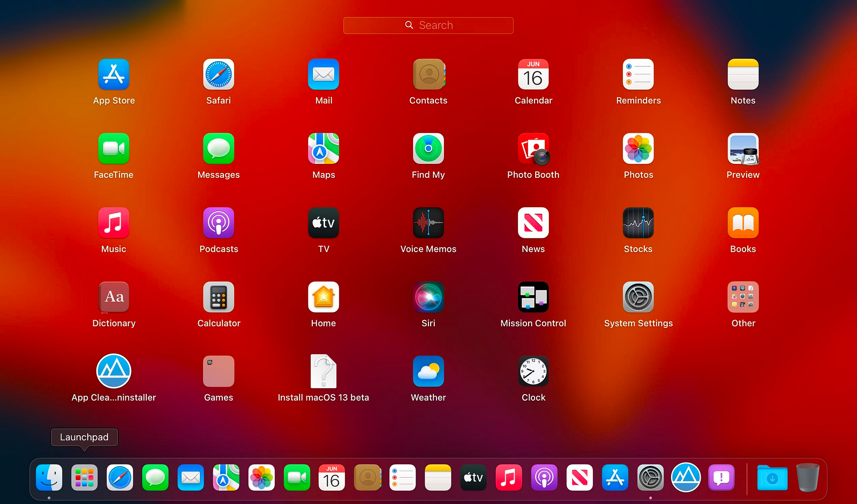The height and width of the screenshot is (504, 857).
Task: Open the Downloads folder in the Dock
Action: coord(772,478)
